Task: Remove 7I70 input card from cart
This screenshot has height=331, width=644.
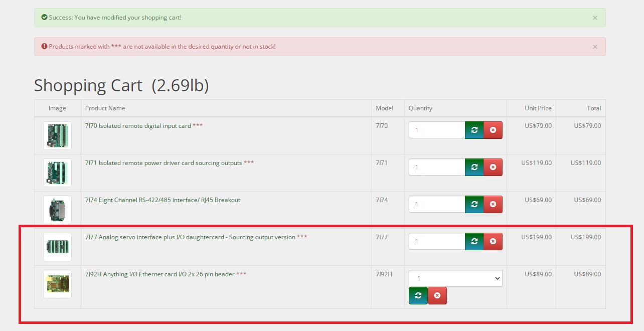Action: click(x=493, y=130)
